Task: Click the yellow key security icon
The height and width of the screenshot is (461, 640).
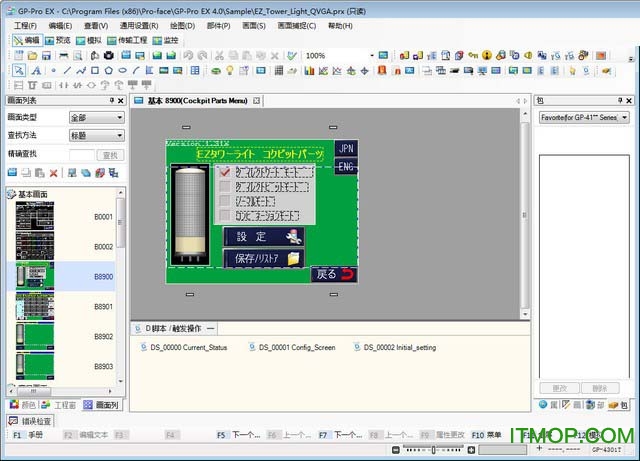Action: tap(473, 55)
